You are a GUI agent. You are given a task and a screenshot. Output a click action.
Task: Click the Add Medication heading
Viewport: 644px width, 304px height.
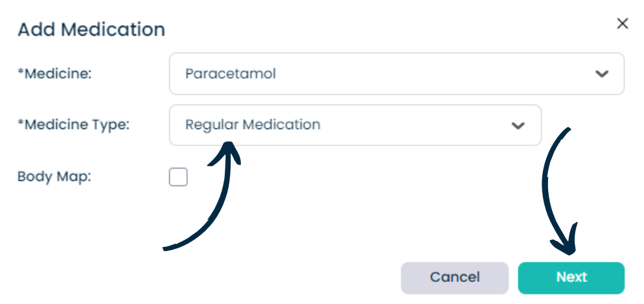[x=91, y=30]
